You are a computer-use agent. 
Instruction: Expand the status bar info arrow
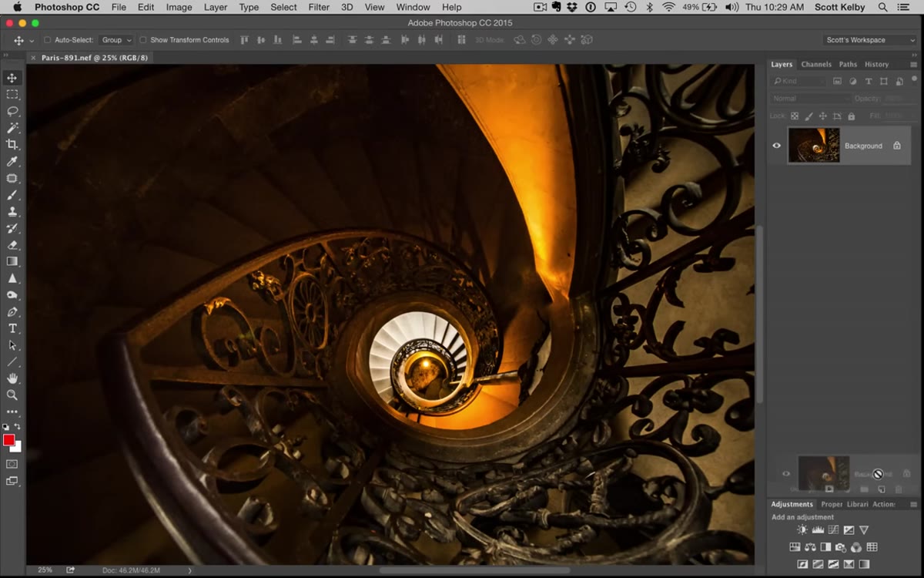click(189, 570)
